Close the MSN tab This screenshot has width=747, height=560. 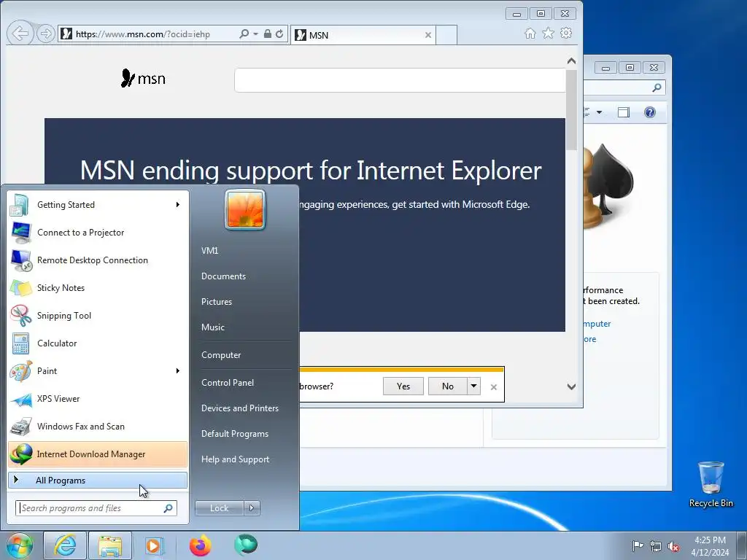(x=427, y=35)
